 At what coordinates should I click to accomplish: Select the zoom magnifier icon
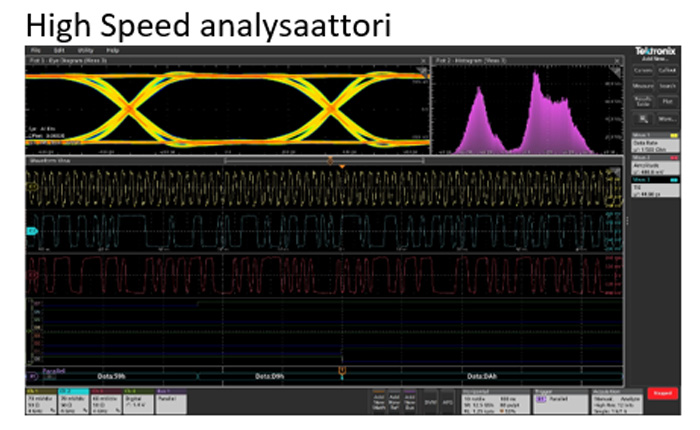(x=642, y=120)
